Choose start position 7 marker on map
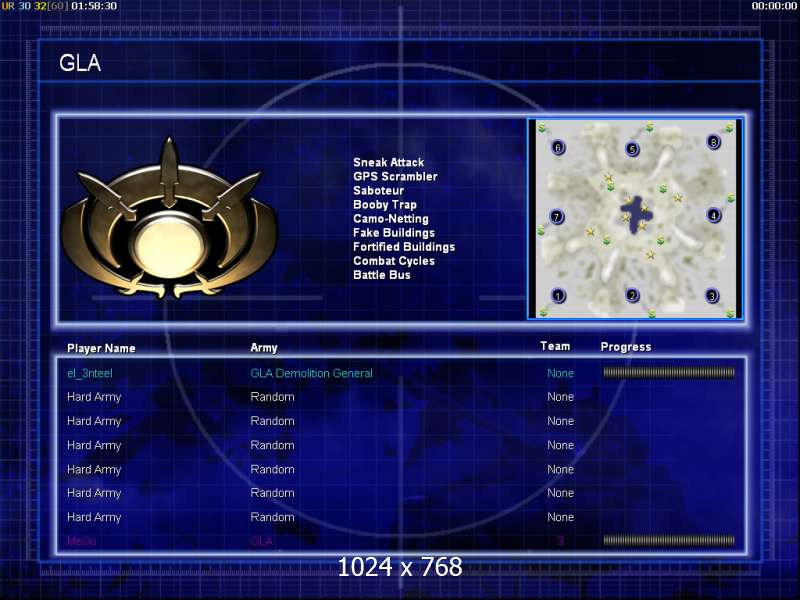 557,216
